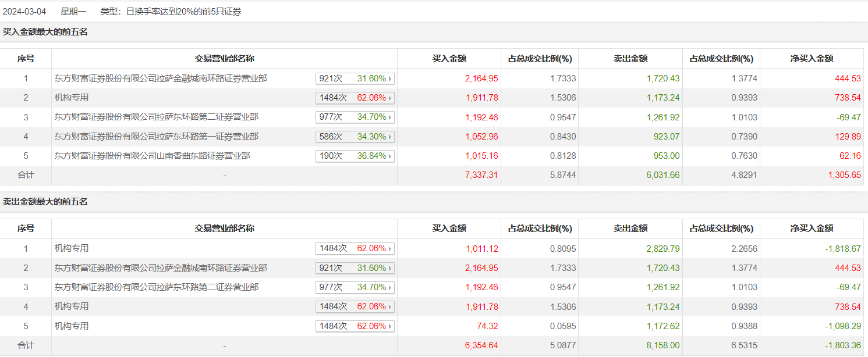Expand 1484次 dropdown in sell table row 5
Screen dimensions: 868x357
tap(390, 326)
